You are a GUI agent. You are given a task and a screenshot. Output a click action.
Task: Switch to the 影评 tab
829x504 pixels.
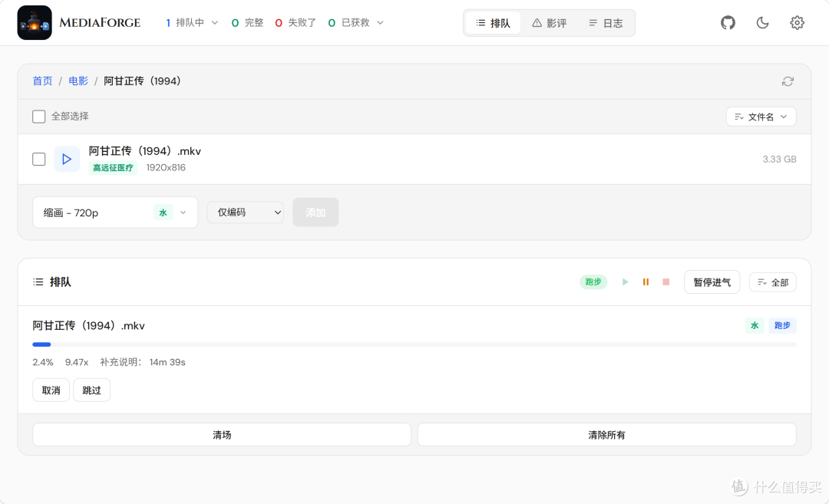[550, 23]
